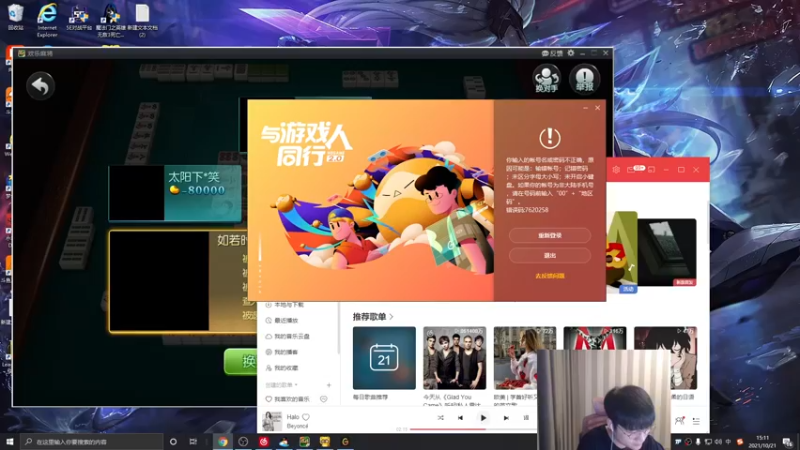Image resolution: width=800 pixels, height=450 pixels.
Task: Open the listen-together friends icon
Action: click(679, 421)
